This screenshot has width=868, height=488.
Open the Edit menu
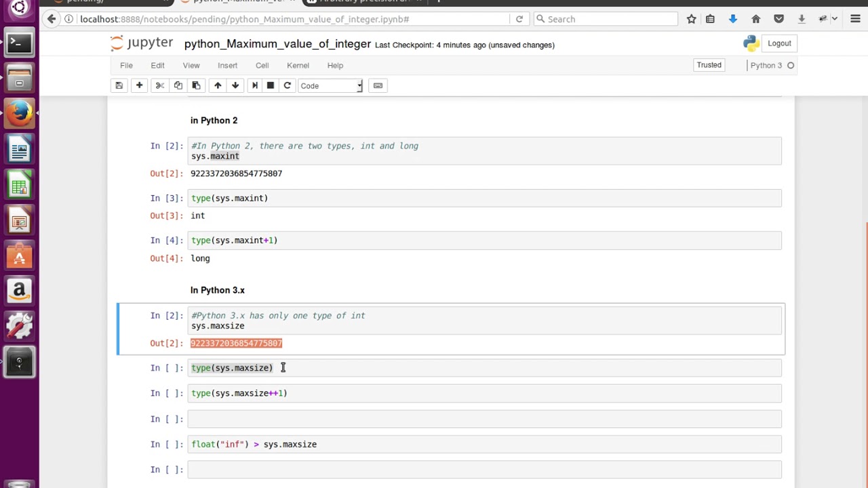click(157, 65)
